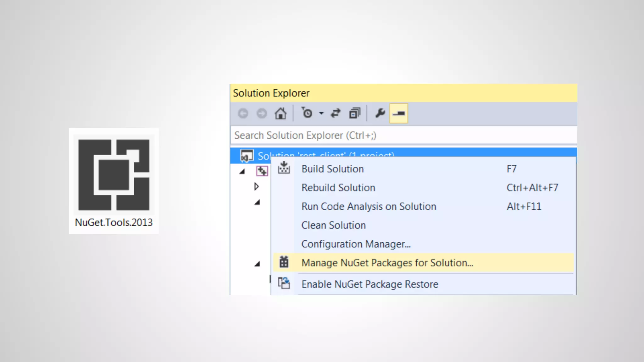Open the Pending Changes Filter dropdown arrow
This screenshot has width=644, height=362.
tap(321, 113)
